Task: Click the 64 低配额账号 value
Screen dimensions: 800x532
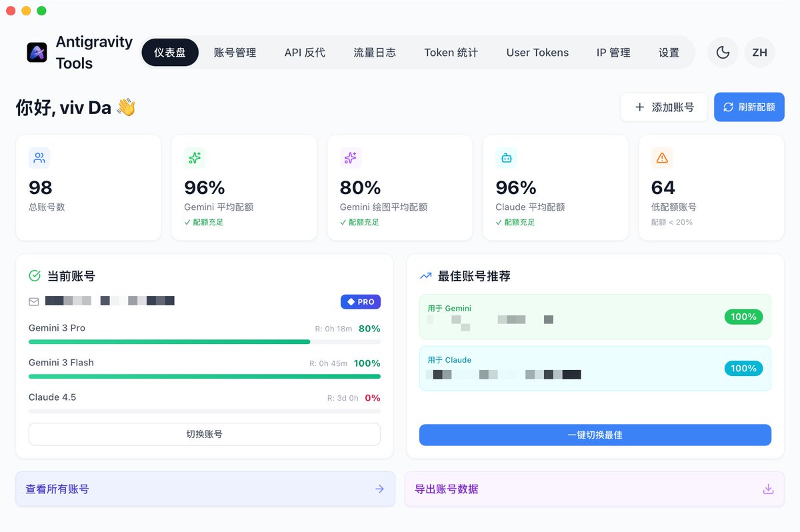Action: coord(663,188)
